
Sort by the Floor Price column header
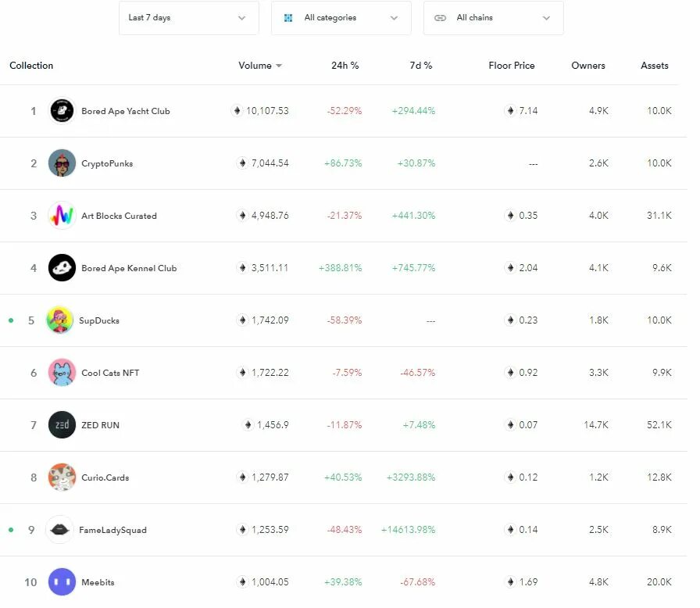(x=512, y=66)
